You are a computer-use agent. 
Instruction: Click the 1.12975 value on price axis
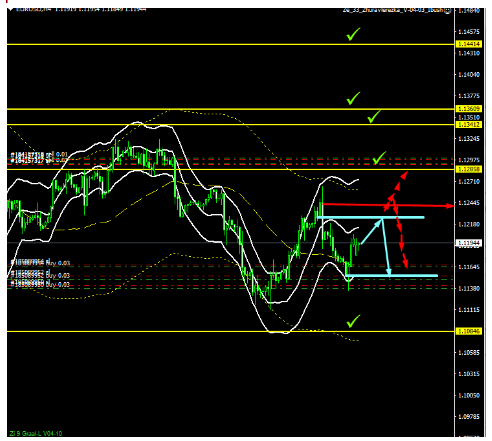pos(469,160)
